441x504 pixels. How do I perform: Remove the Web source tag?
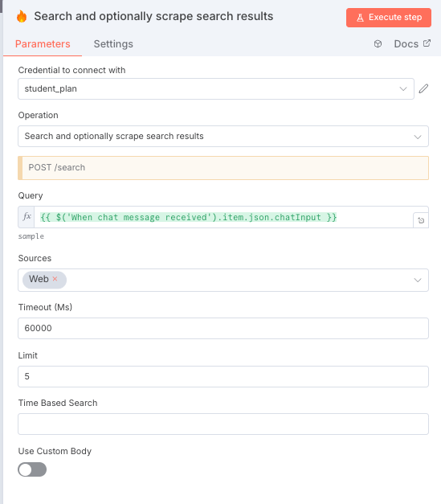click(x=55, y=279)
